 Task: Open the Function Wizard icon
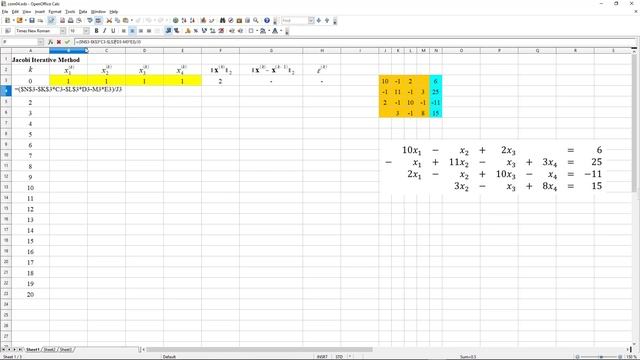pos(51,42)
